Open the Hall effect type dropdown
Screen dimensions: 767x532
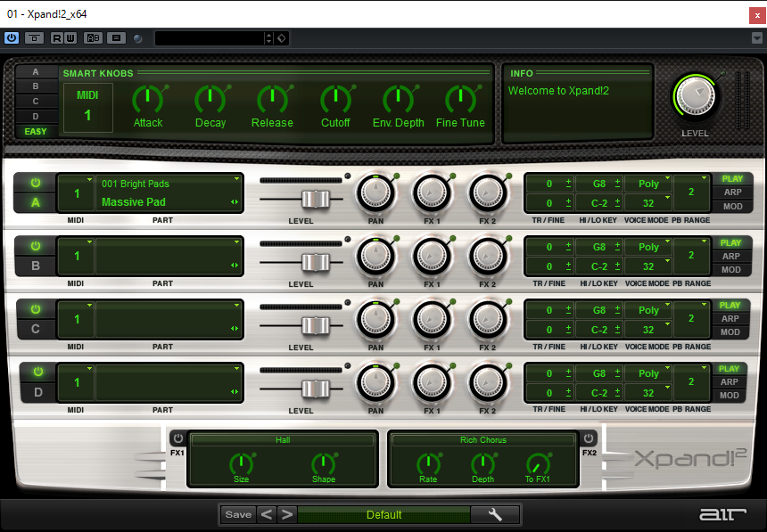(283, 440)
